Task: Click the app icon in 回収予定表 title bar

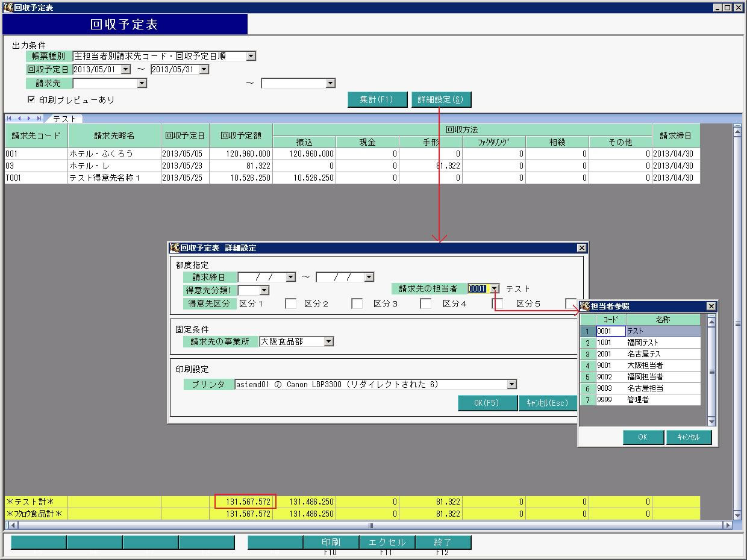Action: pos(8,7)
